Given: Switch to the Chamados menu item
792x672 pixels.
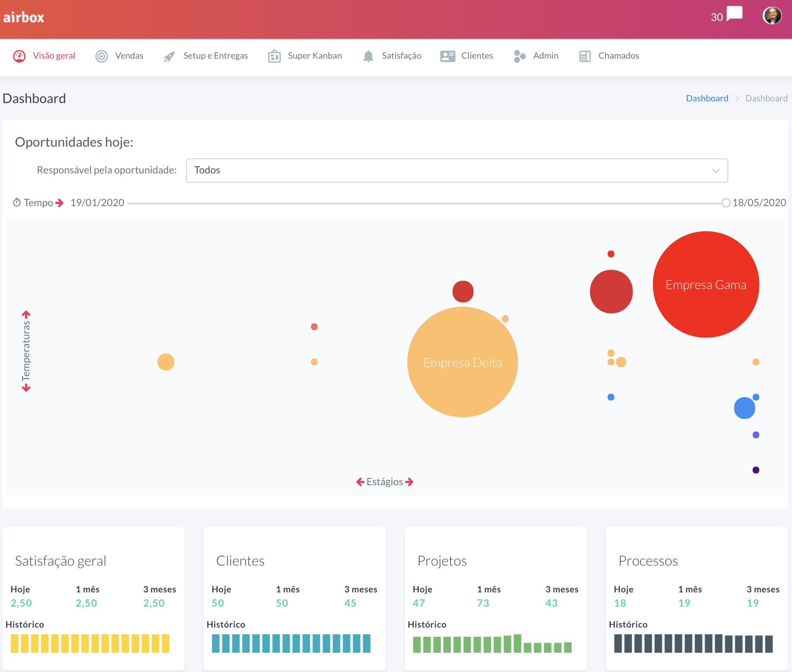Looking at the screenshot, I should click(619, 56).
